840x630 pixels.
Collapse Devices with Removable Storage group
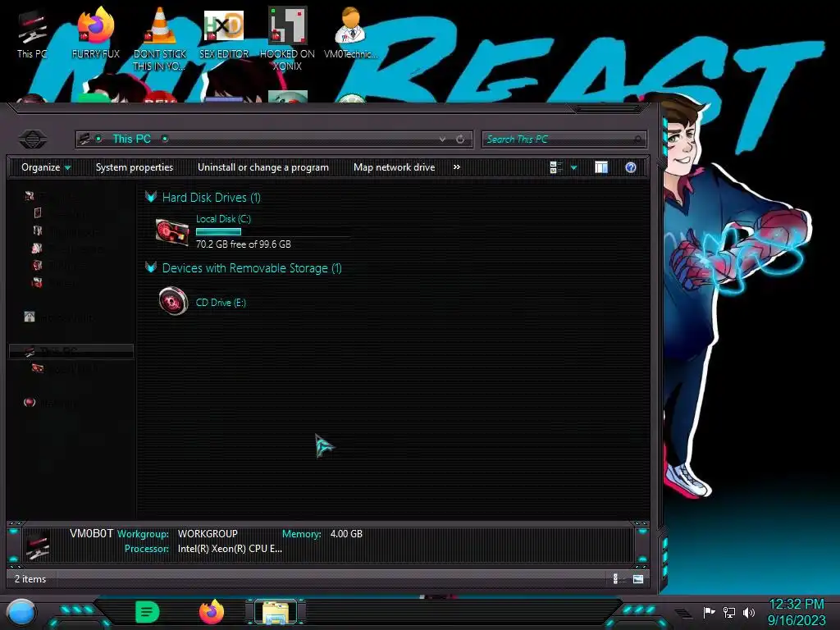point(151,267)
